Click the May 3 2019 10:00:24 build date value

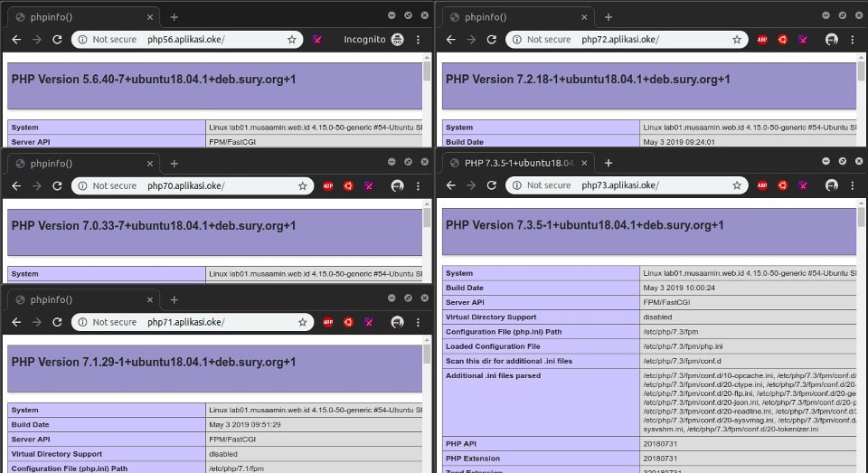point(679,288)
